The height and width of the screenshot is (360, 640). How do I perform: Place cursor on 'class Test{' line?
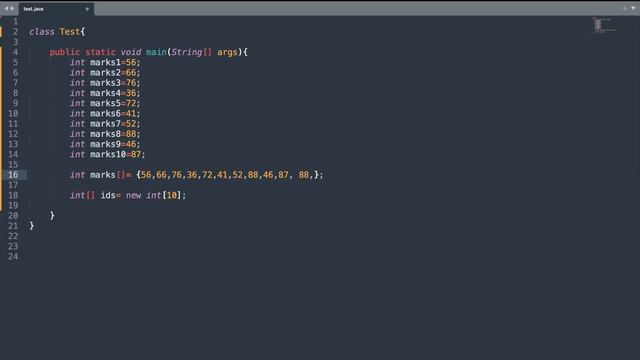click(57, 31)
